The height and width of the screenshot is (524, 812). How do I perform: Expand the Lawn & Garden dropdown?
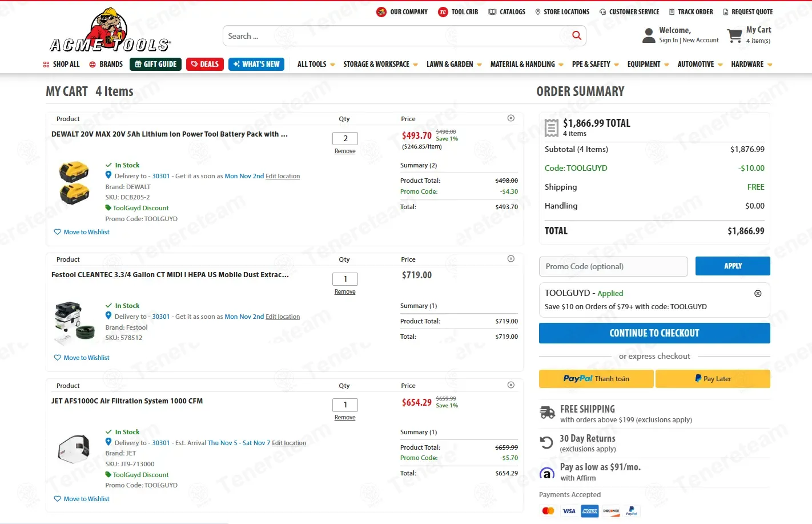pos(454,65)
